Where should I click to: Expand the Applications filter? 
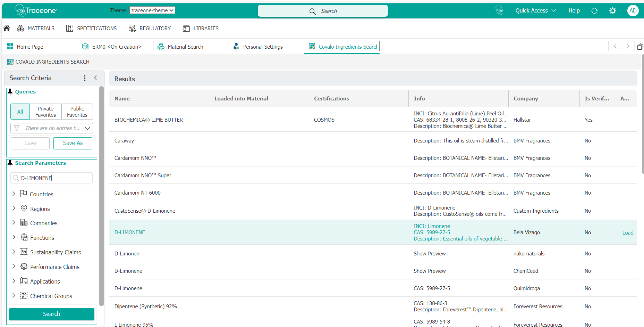[14, 281]
